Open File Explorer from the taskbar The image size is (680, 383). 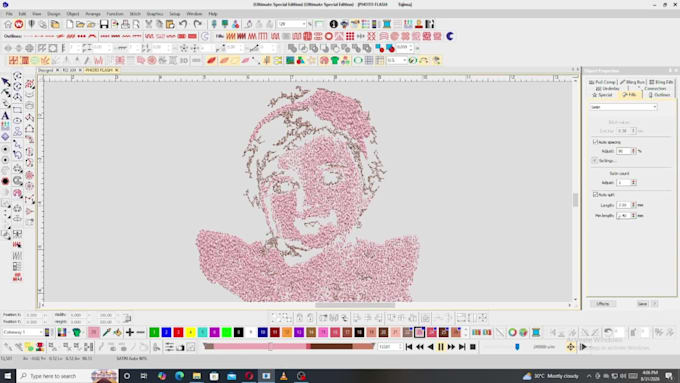pyautogui.click(x=196, y=376)
